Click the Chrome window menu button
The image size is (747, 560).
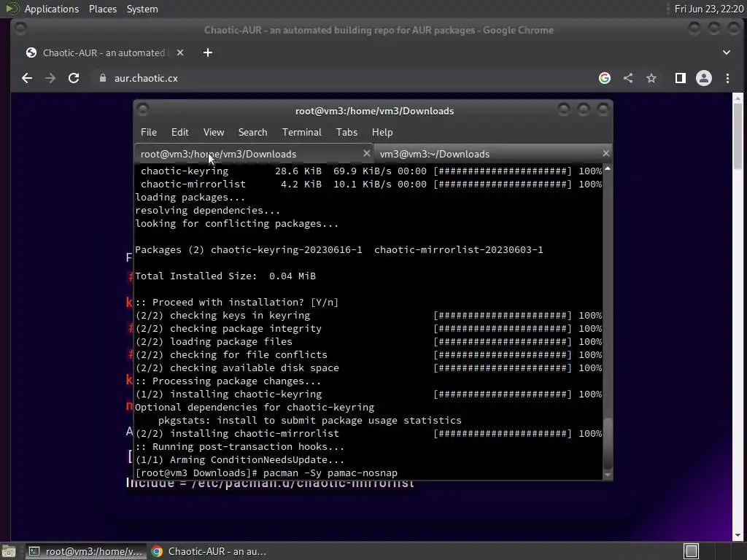[20, 29]
